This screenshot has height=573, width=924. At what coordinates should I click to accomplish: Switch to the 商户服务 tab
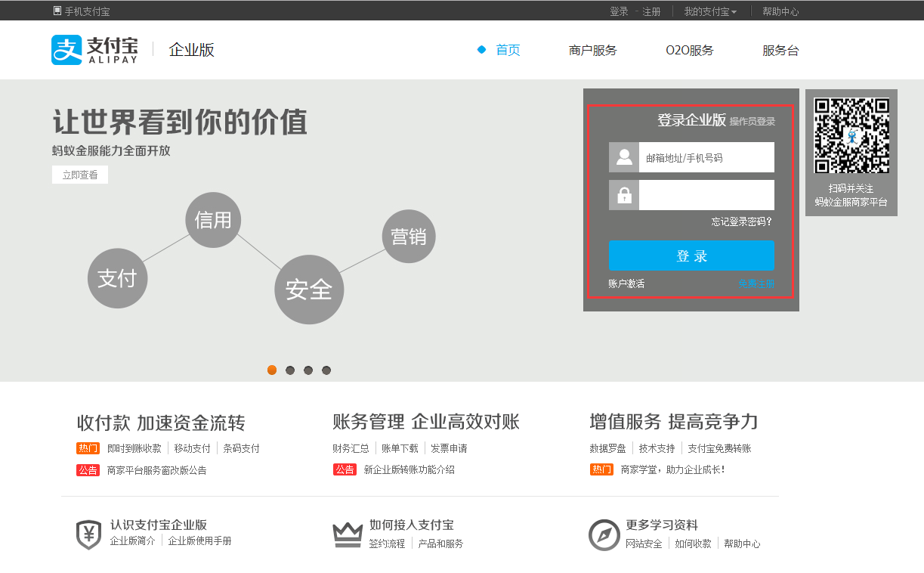point(593,50)
